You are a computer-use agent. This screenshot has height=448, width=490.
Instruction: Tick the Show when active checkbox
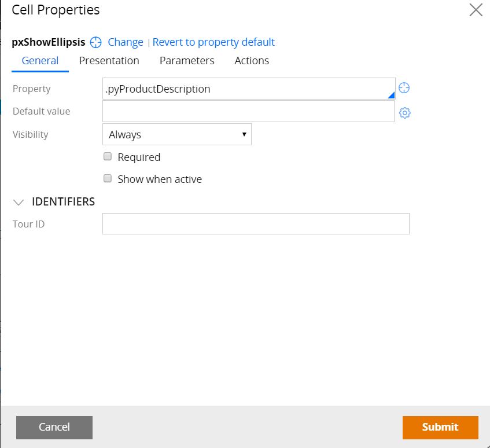click(108, 178)
